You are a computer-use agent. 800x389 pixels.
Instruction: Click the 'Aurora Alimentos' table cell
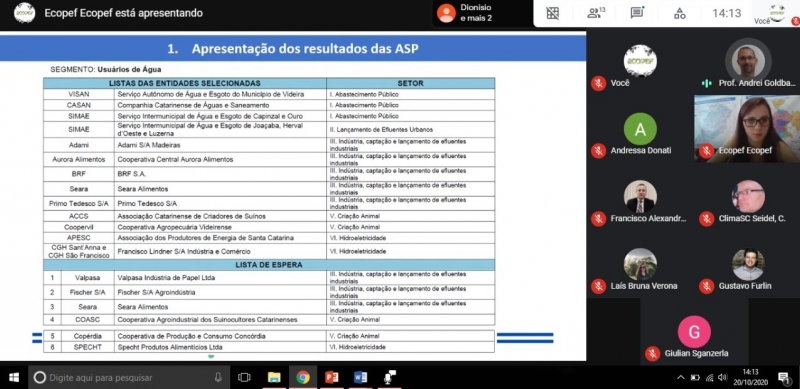pos(79,159)
